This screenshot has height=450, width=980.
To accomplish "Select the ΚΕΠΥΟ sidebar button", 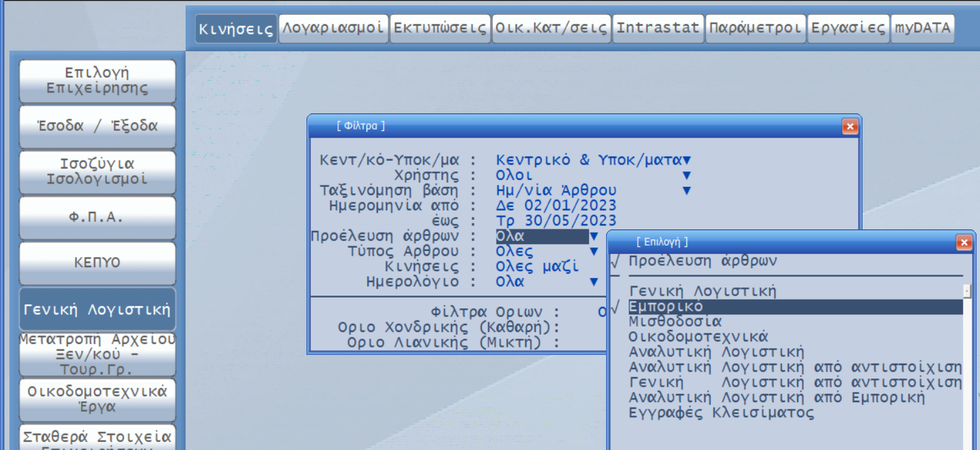I will coord(97,262).
